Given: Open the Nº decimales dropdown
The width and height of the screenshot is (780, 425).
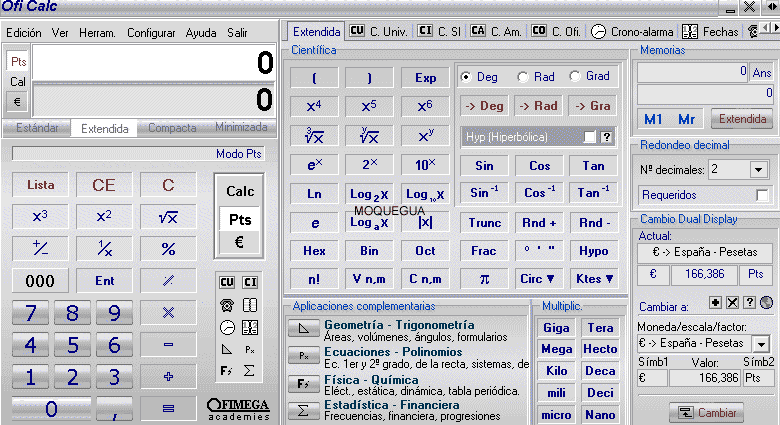Looking at the screenshot, I should click(x=759, y=170).
